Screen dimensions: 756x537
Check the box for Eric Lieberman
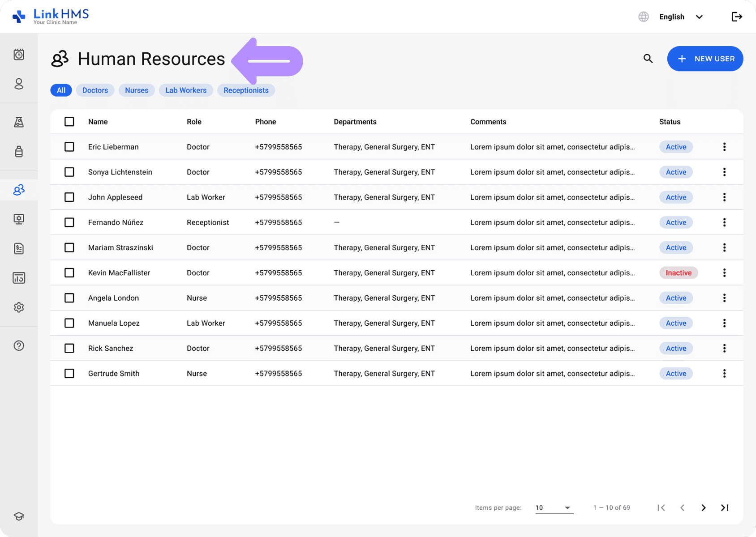(x=69, y=147)
